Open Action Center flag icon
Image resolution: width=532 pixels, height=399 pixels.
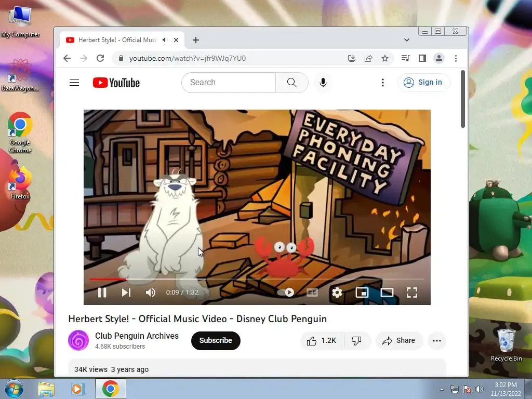[x=467, y=389]
